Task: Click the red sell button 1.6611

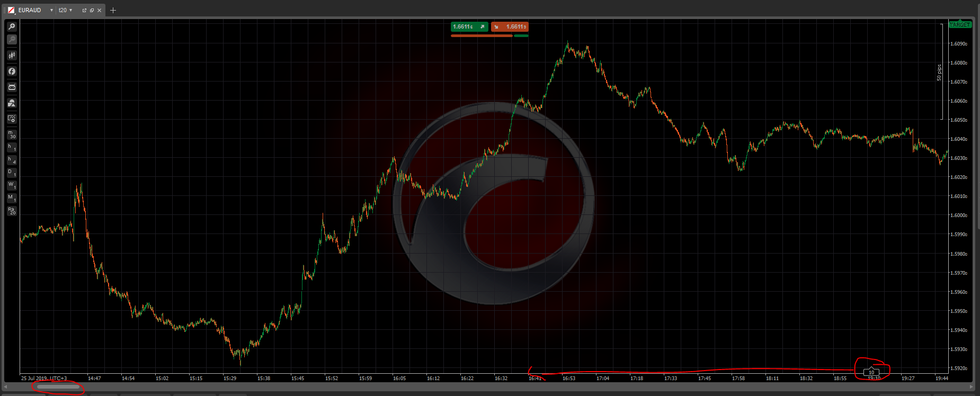Action: pyautogui.click(x=510, y=26)
